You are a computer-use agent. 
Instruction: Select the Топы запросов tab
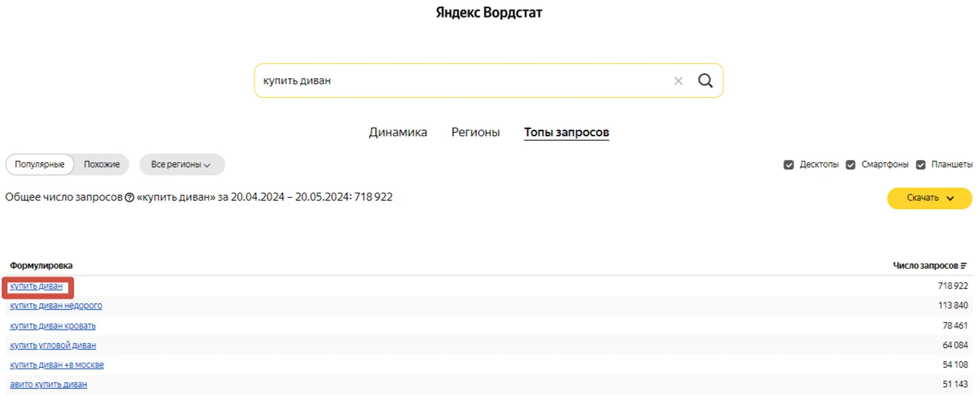pos(566,132)
